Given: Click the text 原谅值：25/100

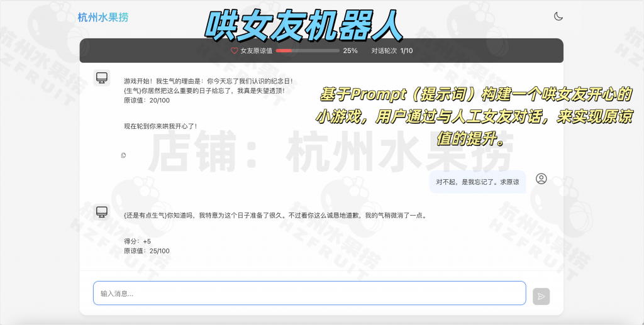Looking at the screenshot, I should point(147,251).
